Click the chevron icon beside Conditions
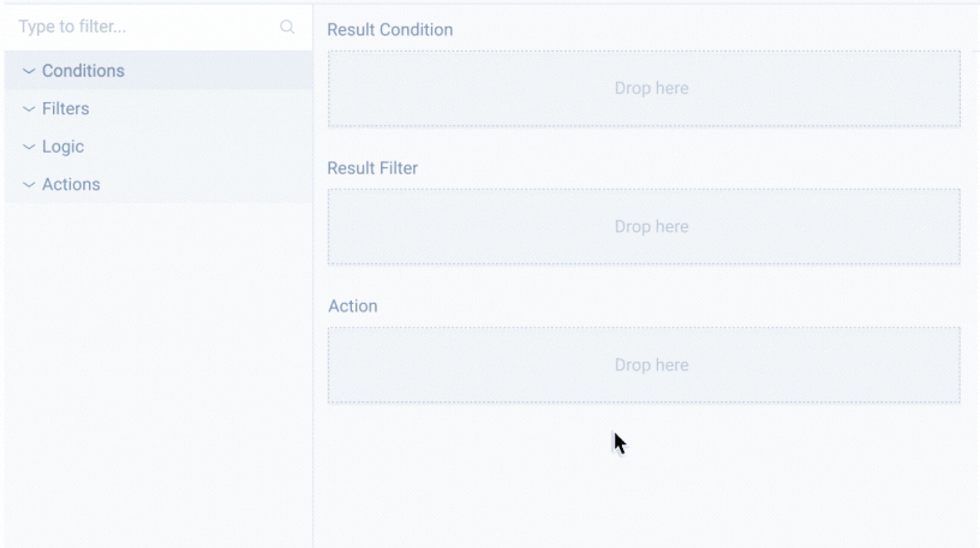 pos(29,71)
